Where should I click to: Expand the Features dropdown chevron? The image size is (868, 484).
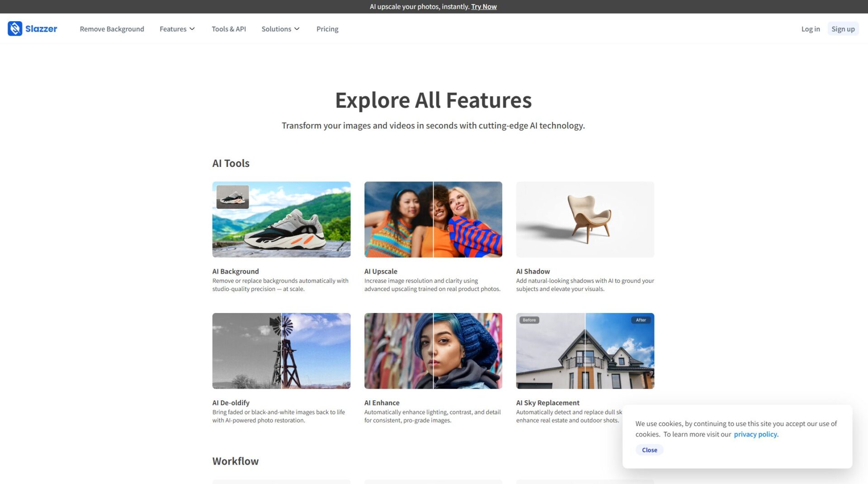point(192,29)
